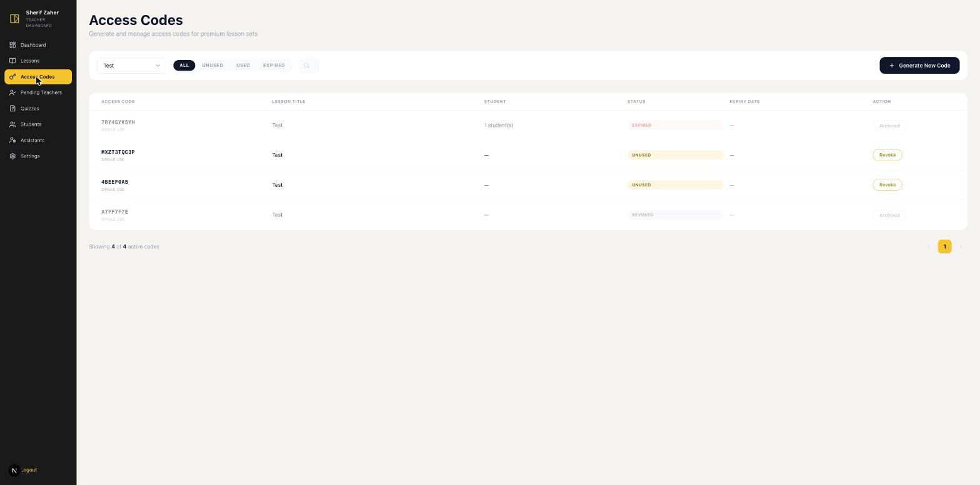The image size is (980, 485).
Task: Open Pending Teachers page
Action: (38, 92)
